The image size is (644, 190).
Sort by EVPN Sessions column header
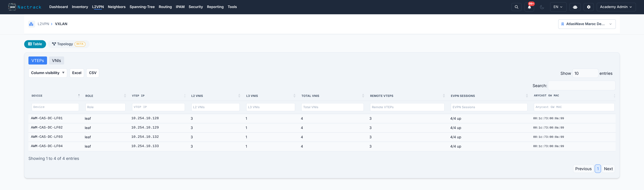[489, 96]
